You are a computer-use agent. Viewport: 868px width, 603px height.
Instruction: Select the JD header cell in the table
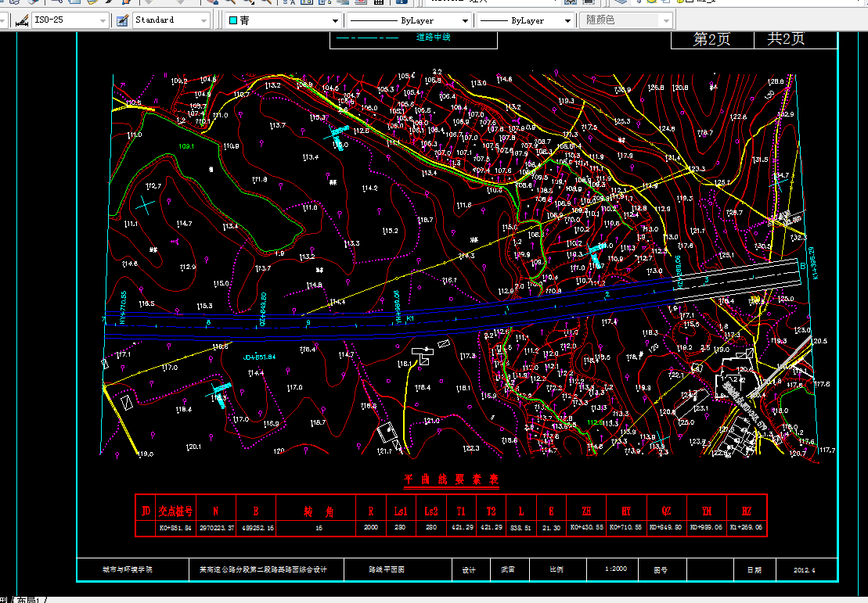pyautogui.click(x=146, y=511)
